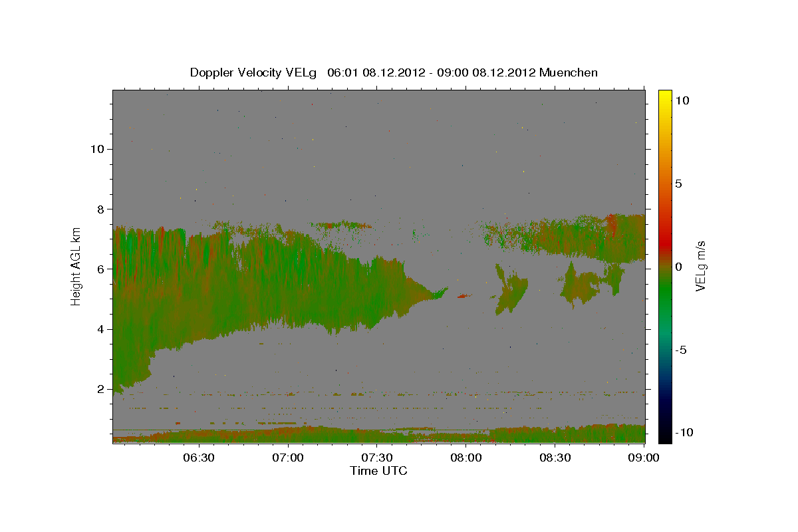The width and height of the screenshot is (798, 532).
Task: Select the '07:30' time axis label
Action: tap(377, 458)
